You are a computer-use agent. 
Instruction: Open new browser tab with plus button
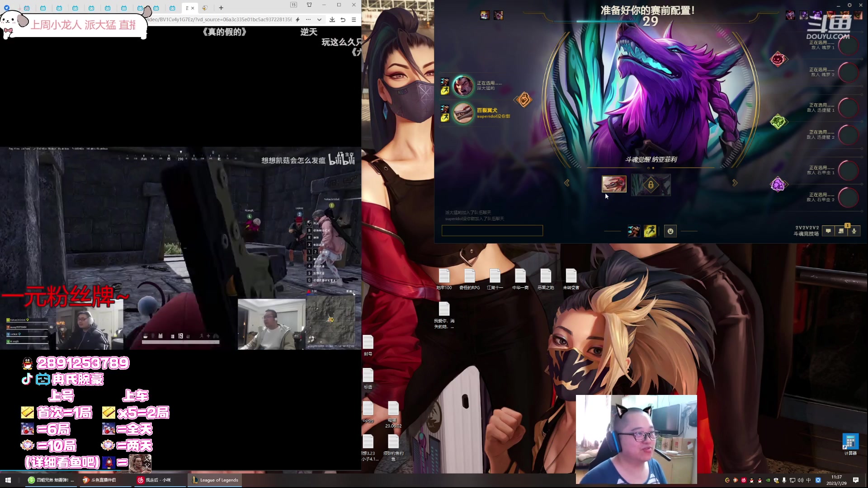pos(221,8)
